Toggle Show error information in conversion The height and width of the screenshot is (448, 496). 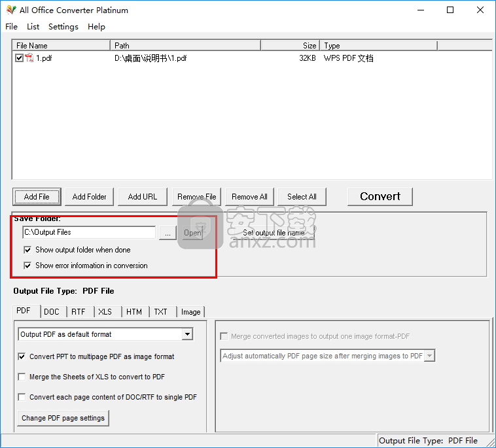[x=27, y=266]
